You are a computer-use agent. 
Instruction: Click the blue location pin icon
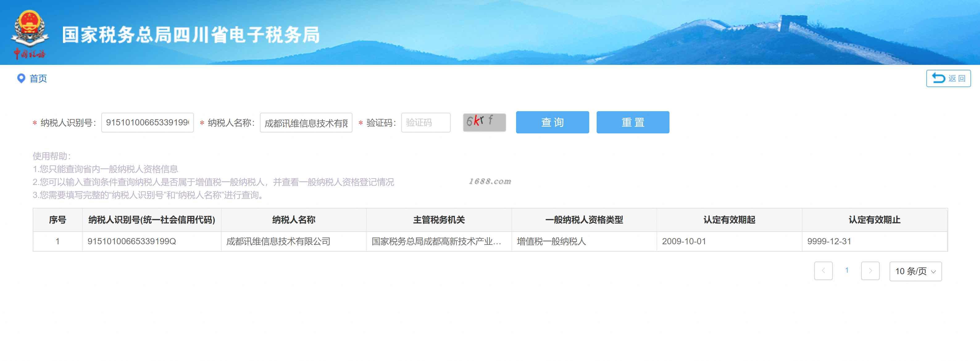[21, 78]
